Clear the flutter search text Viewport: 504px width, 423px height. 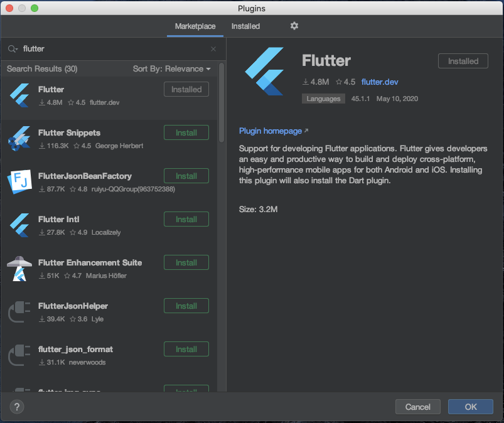(x=213, y=49)
